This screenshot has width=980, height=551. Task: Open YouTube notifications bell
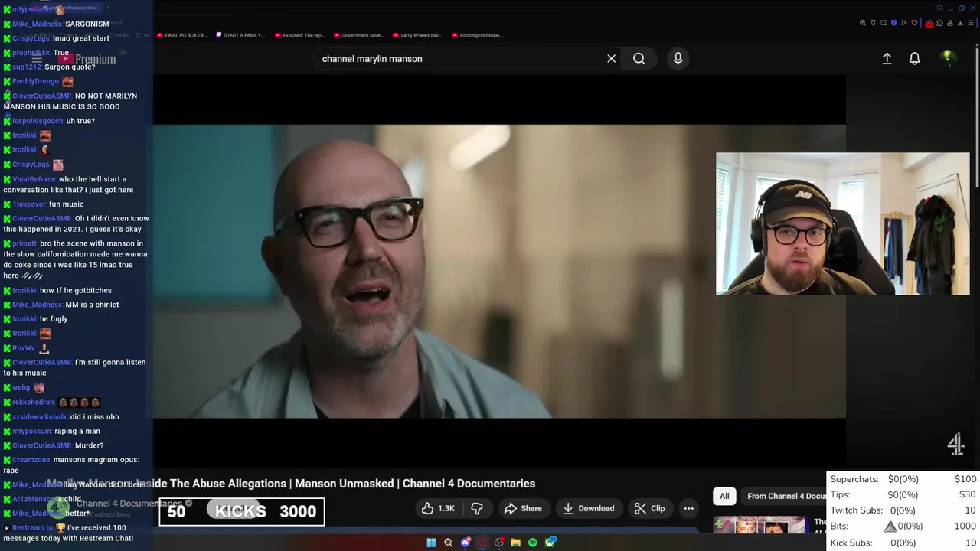point(914,59)
